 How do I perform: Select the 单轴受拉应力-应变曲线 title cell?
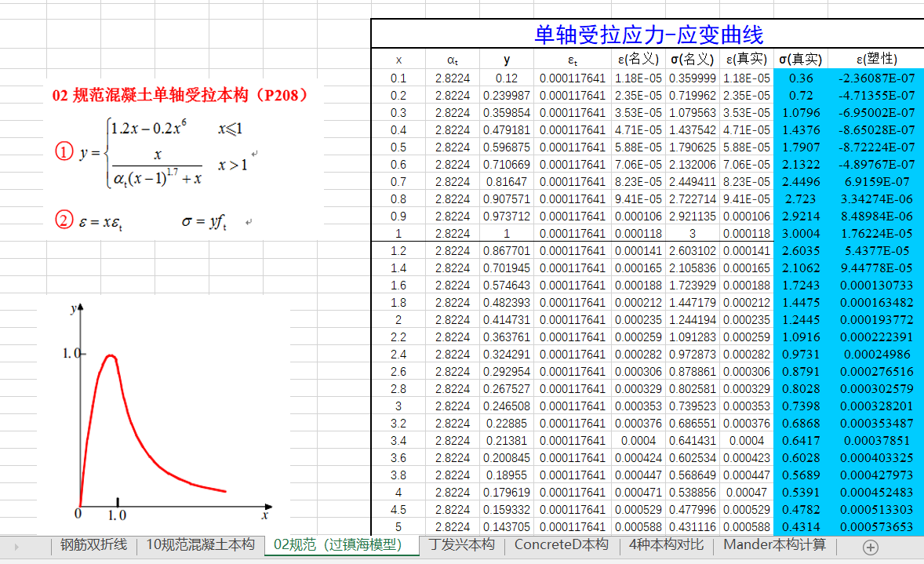click(648, 35)
